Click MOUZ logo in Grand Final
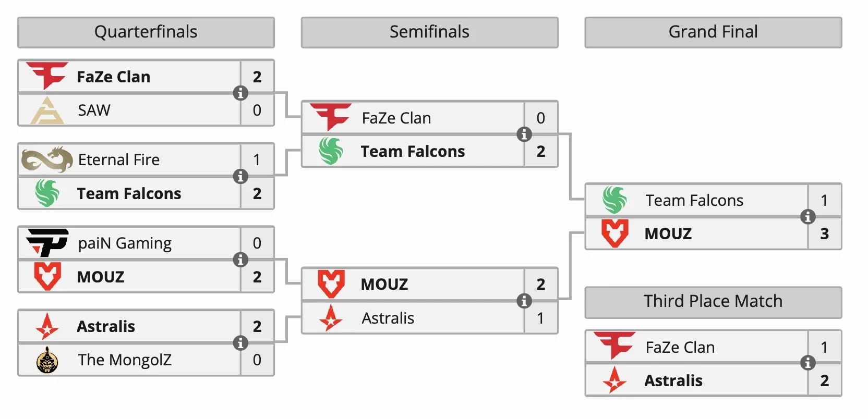 click(614, 233)
